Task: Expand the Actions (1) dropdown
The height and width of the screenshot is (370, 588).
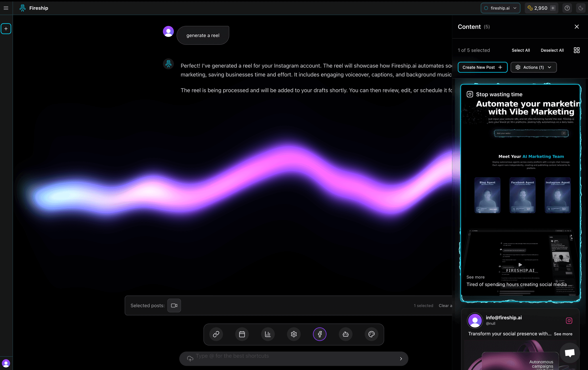Action: (533, 67)
